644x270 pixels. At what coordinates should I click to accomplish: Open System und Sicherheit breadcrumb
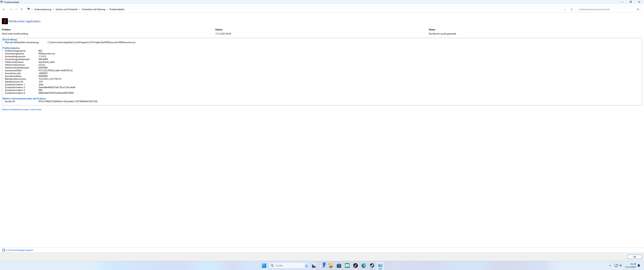(66, 10)
